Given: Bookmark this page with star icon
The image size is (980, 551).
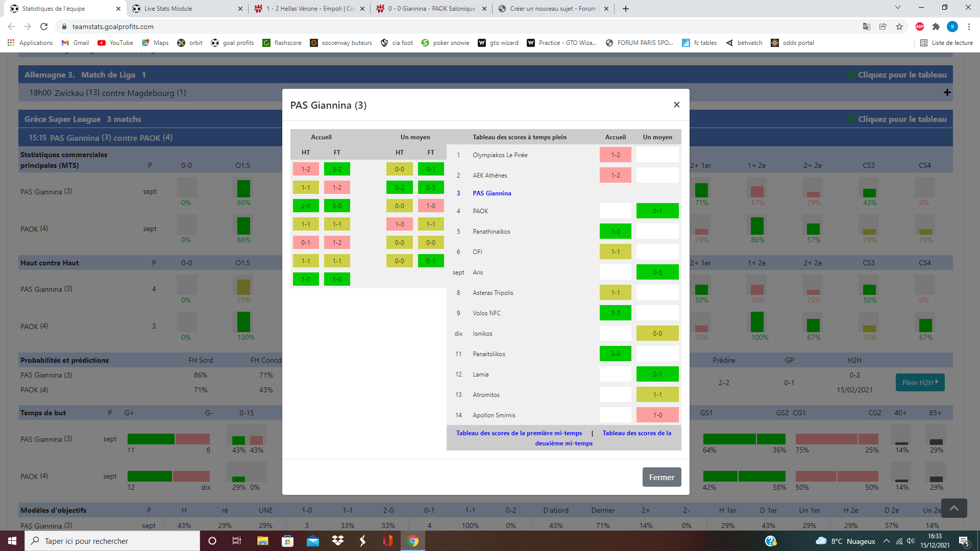Looking at the screenshot, I should coord(899,27).
